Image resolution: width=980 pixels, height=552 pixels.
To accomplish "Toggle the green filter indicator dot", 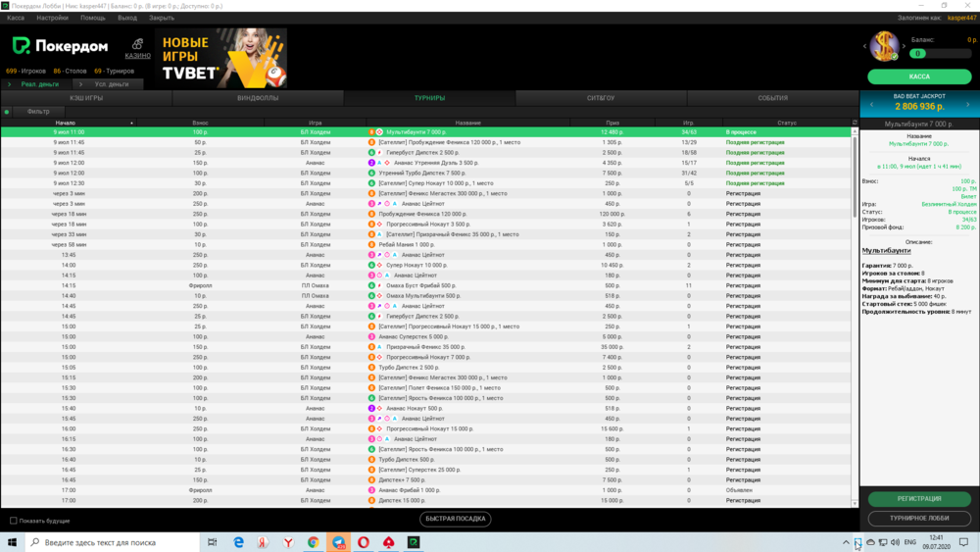I will tap(7, 112).
